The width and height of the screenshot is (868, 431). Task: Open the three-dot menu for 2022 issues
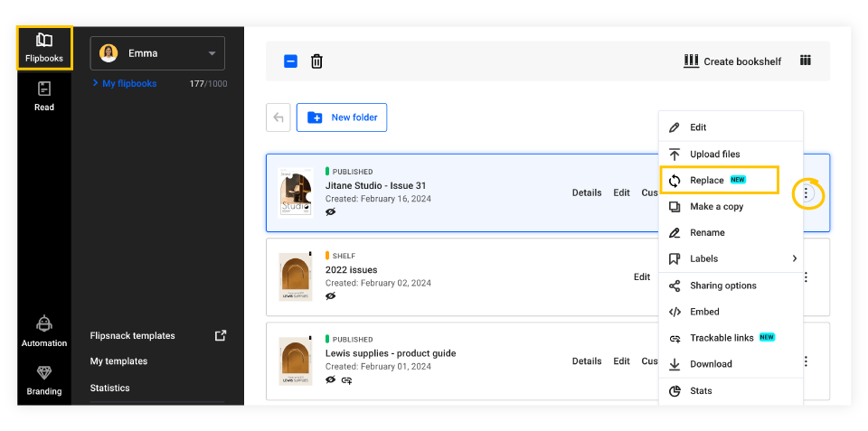pos(806,277)
